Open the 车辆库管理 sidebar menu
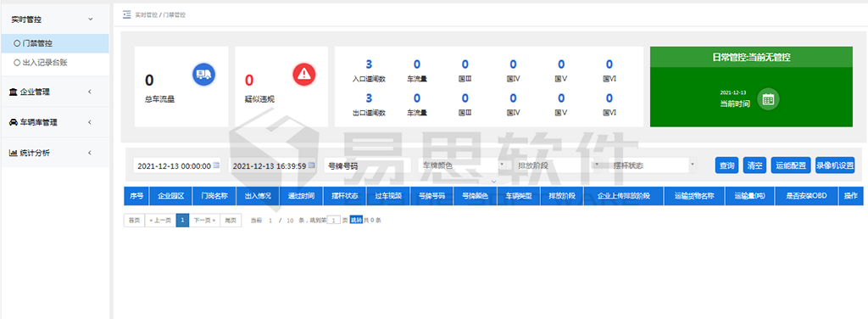868x319 pixels. pyautogui.click(x=55, y=122)
